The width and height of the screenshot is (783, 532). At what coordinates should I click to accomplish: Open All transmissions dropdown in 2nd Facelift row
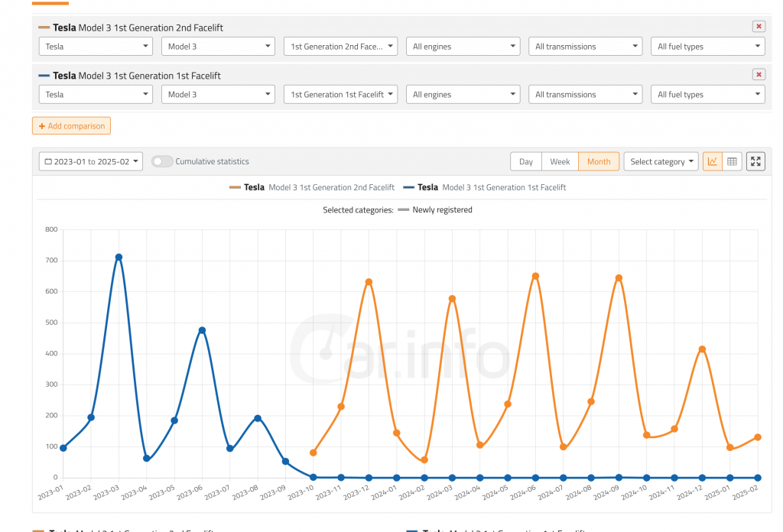point(585,47)
